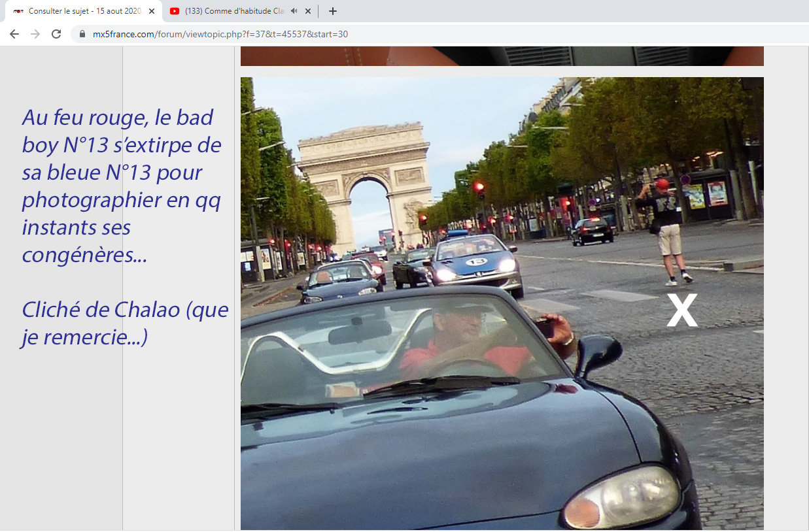Screen dimensions: 809x532
Task: Click the "Cliché de Chalao" credit text
Action: (x=124, y=323)
